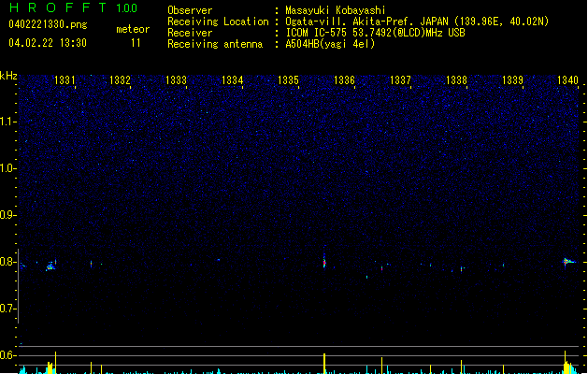Click the kHz axis unit label

pos(8,76)
